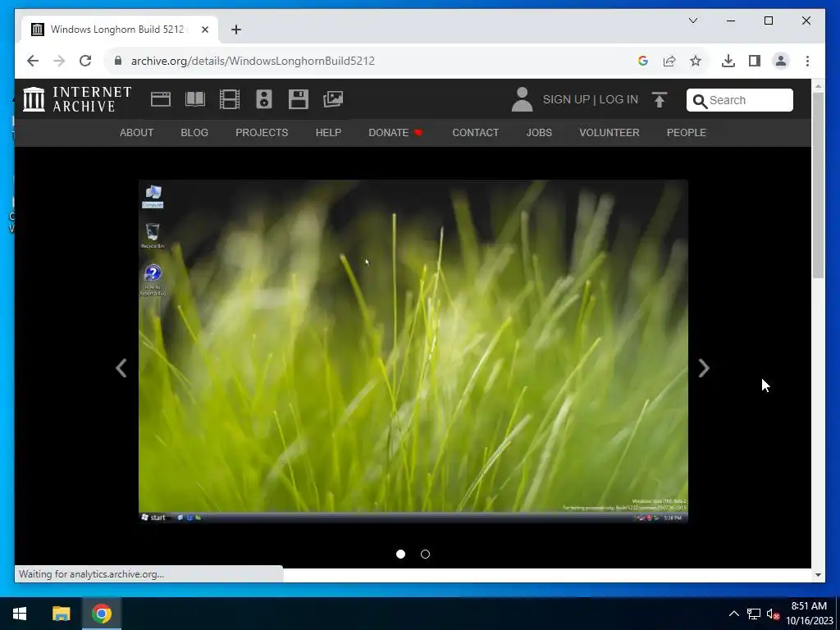The width and height of the screenshot is (840, 630).
Task: Click the Upload arrow icon
Action: (660, 99)
